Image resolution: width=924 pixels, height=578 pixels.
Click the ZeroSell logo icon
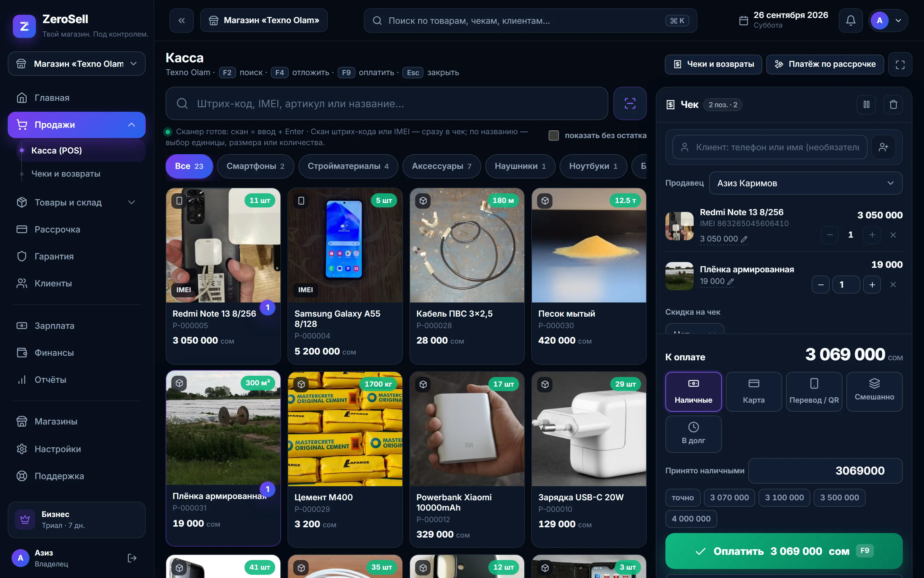coord(24,26)
